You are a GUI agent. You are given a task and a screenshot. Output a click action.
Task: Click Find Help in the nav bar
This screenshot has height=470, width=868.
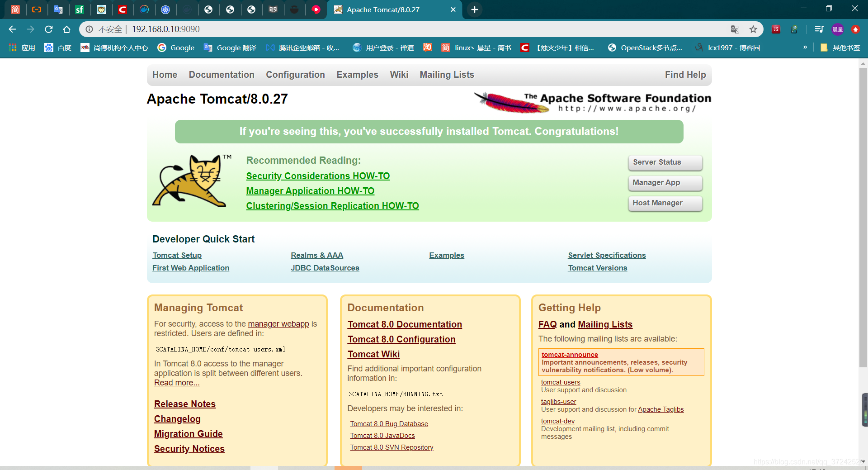685,75
